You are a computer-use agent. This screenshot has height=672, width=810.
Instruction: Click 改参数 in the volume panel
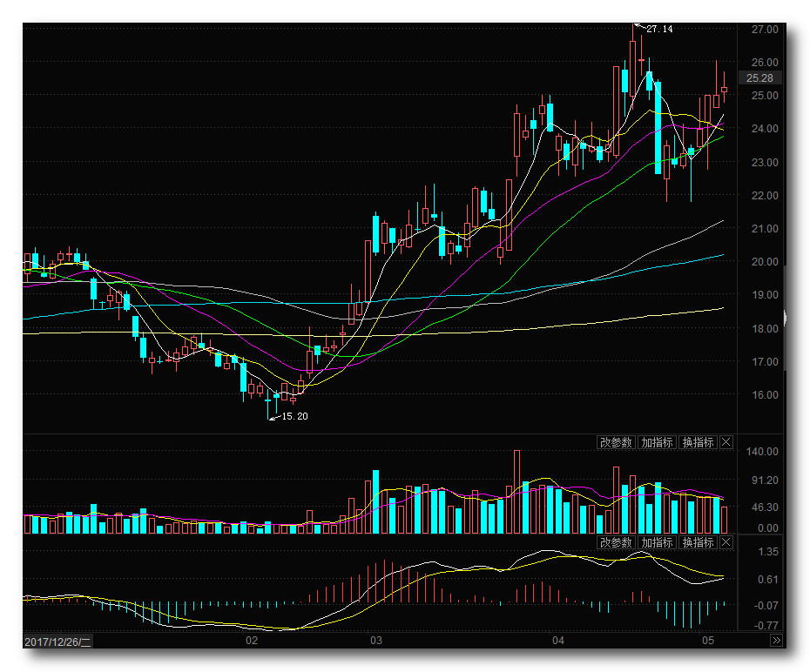coord(615,442)
